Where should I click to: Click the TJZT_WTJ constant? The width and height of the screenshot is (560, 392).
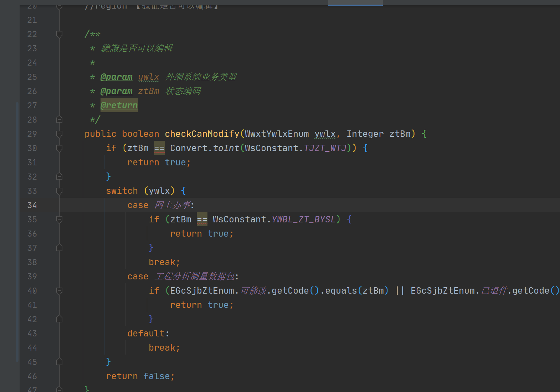click(x=325, y=148)
